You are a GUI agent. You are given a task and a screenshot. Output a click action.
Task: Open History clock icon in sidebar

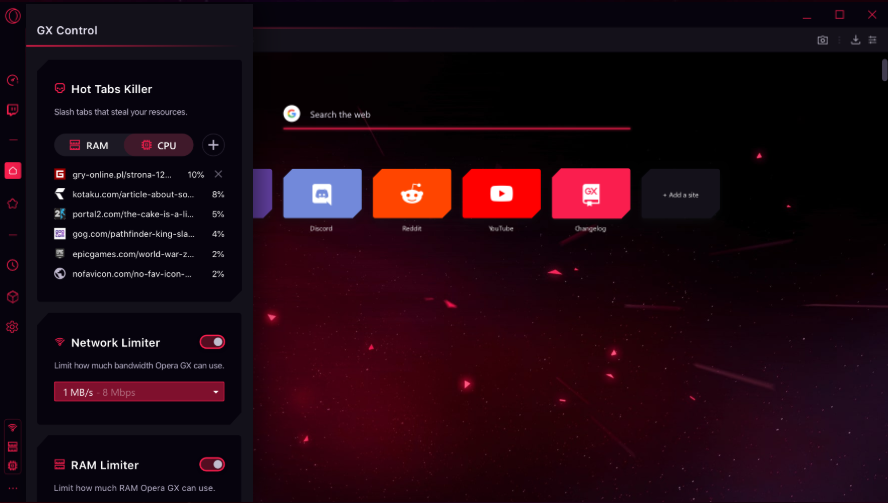pos(12,265)
